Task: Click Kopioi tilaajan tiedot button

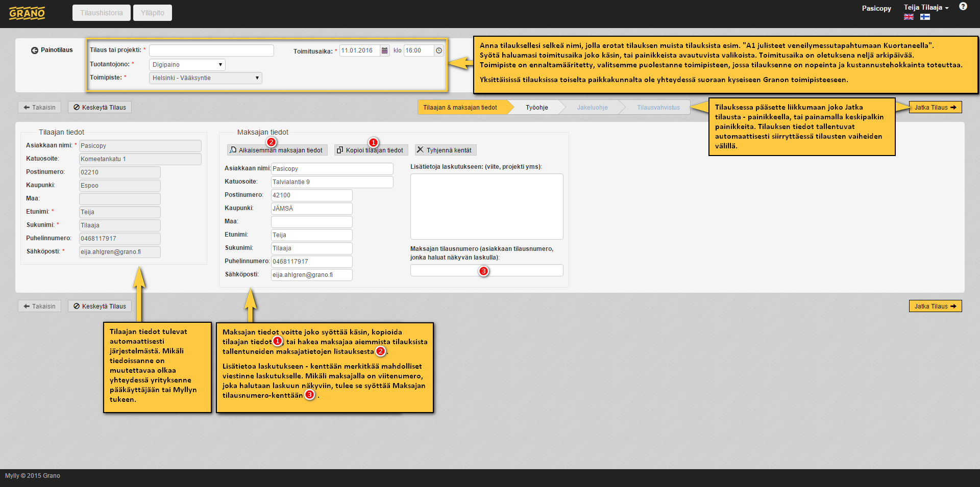Action: point(371,150)
